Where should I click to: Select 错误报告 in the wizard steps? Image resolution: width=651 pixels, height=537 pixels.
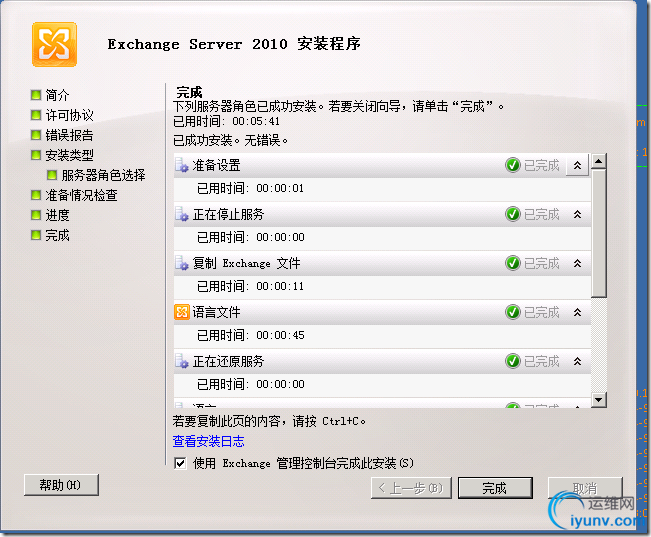(x=69, y=135)
